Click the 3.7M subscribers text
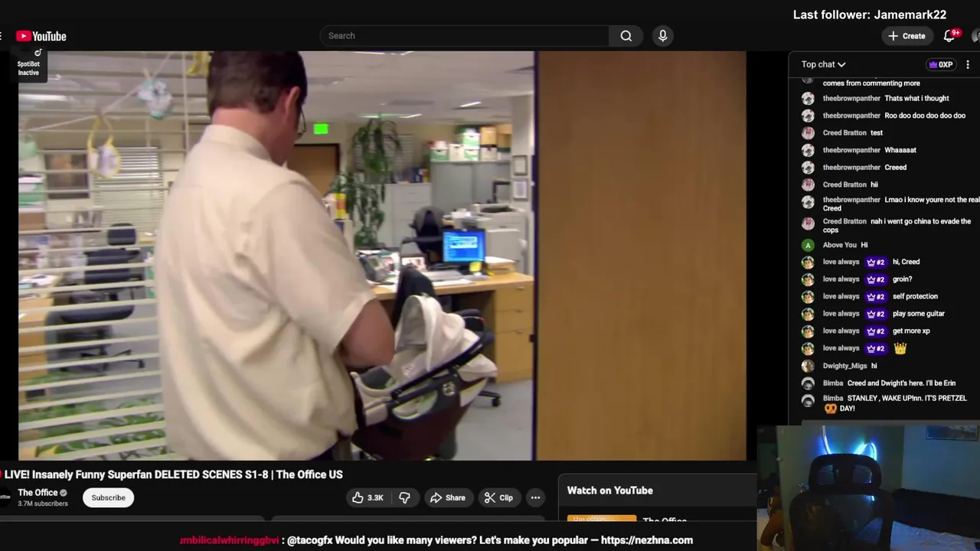 (43, 504)
